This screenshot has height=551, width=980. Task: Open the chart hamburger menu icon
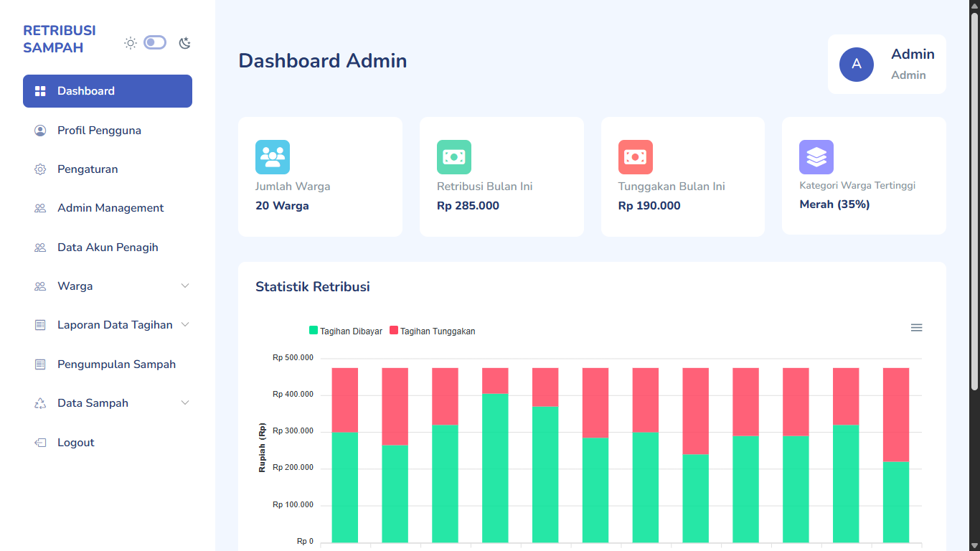click(916, 327)
